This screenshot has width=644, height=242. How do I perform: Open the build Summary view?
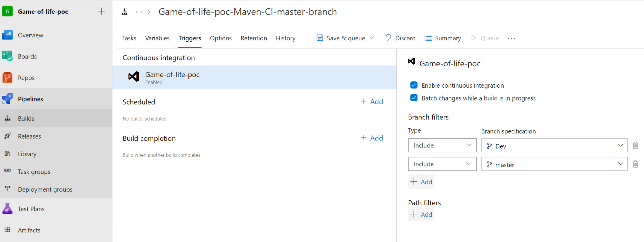pyautogui.click(x=442, y=38)
